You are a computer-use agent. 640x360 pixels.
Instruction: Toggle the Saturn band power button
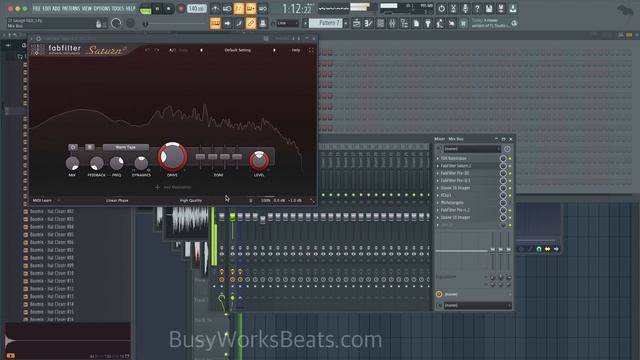(73, 147)
